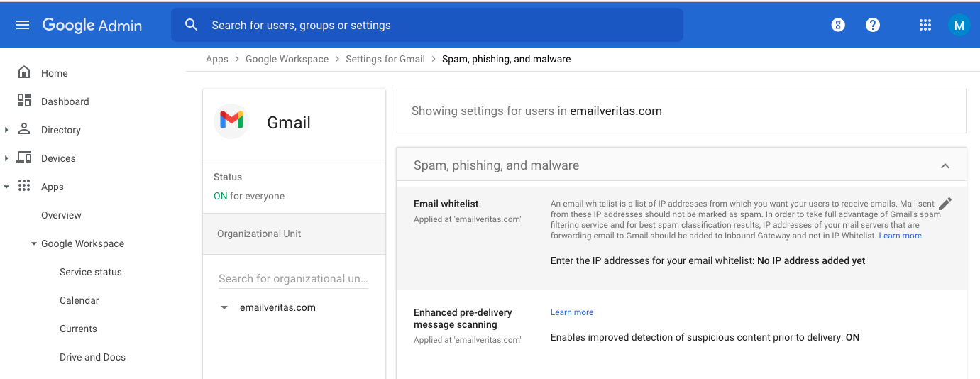
Task: Click the Dashboard icon in sidebar
Action: pos(24,101)
